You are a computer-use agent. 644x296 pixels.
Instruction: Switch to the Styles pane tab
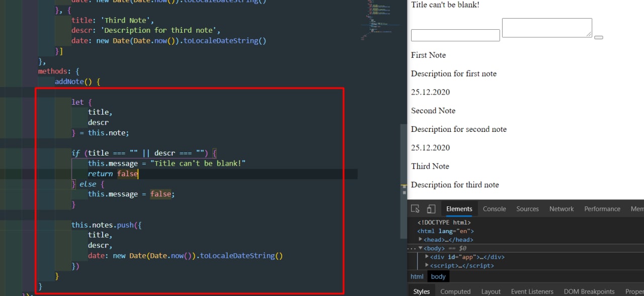422,291
